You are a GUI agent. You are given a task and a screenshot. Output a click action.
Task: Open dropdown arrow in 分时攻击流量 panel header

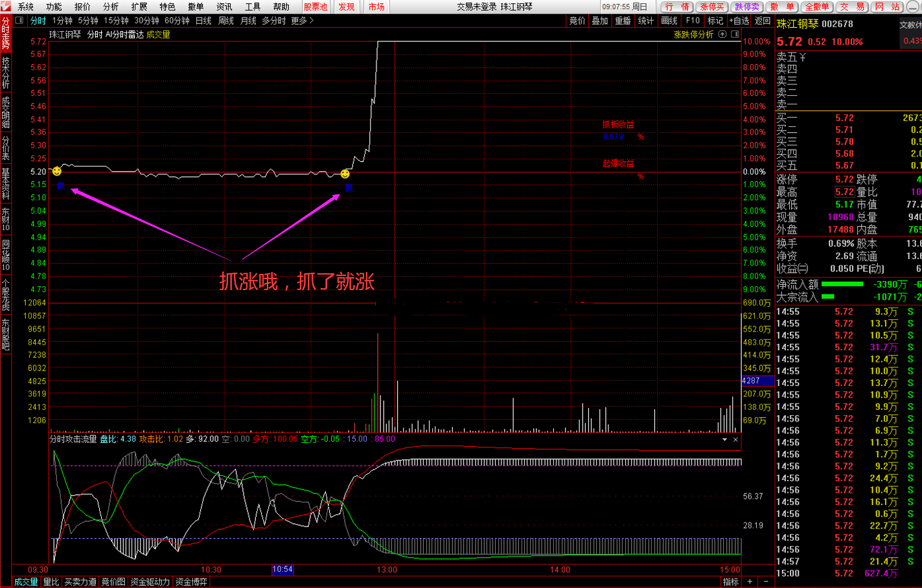click(x=724, y=440)
